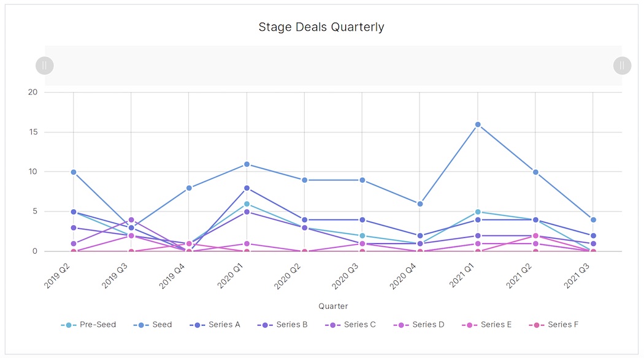Click the "Pre-Seed" legend label text
Viewport: 644px width, 358px height.
coord(99,324)
